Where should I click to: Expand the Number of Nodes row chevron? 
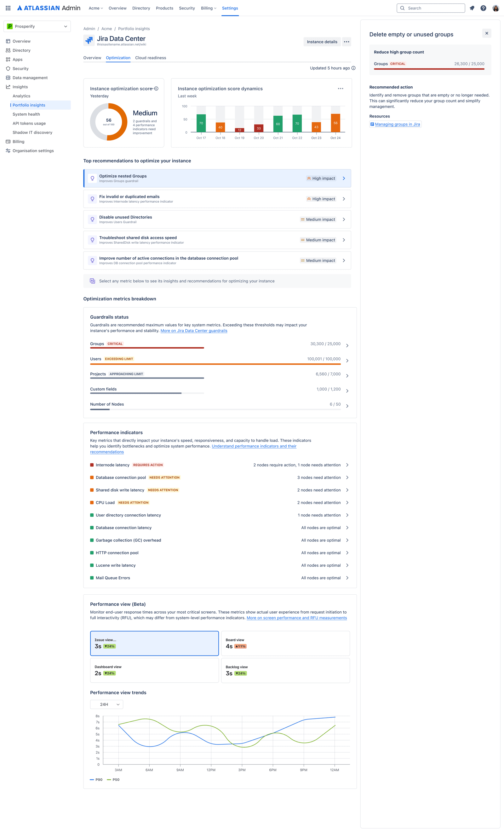347,406
